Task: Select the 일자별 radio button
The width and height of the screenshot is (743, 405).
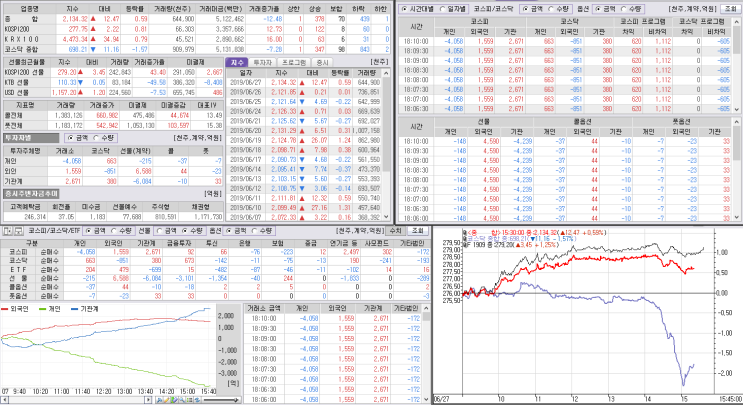Action: coord(443,9)
